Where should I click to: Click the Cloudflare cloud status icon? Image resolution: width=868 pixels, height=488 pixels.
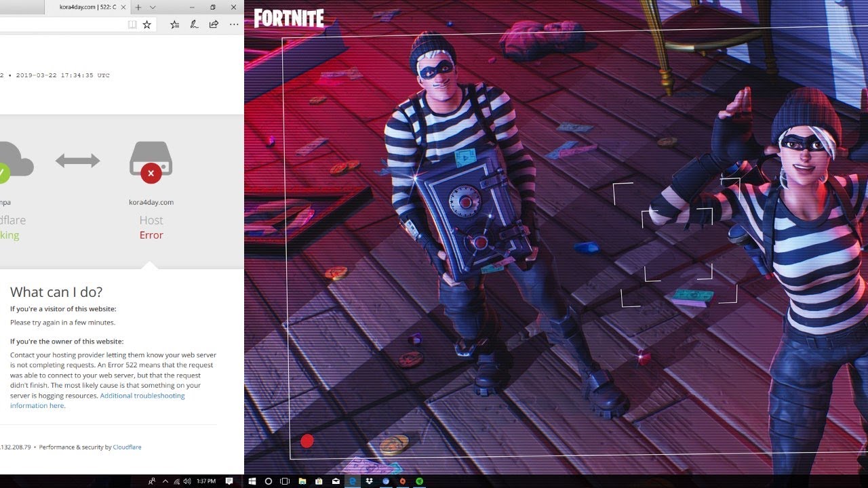coord(15,162)
